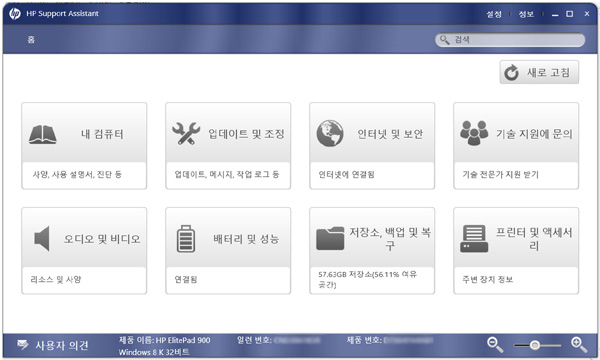Click the printer icon for 프린터 및 액세서리
The height and width of the screenshot is (360, 600).
(x=474, y=239)
